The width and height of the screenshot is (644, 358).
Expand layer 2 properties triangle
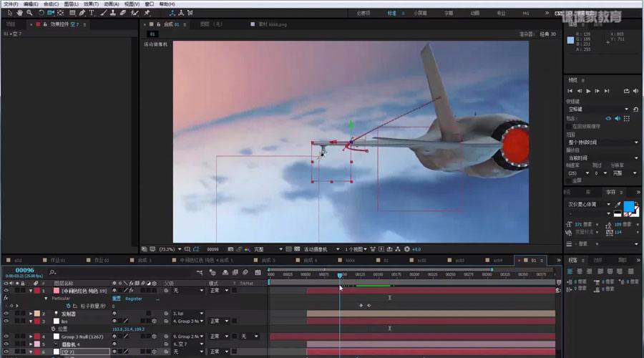[x=30, y=314]
